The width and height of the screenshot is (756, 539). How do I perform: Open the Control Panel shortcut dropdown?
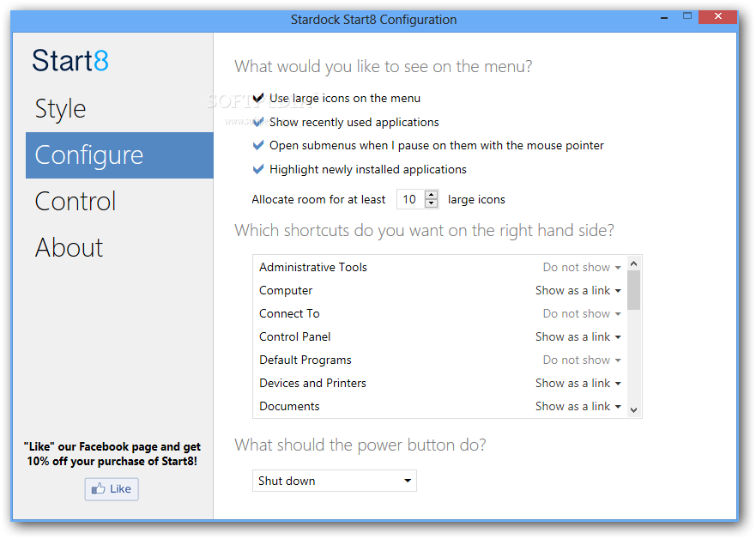coord(578,336)
